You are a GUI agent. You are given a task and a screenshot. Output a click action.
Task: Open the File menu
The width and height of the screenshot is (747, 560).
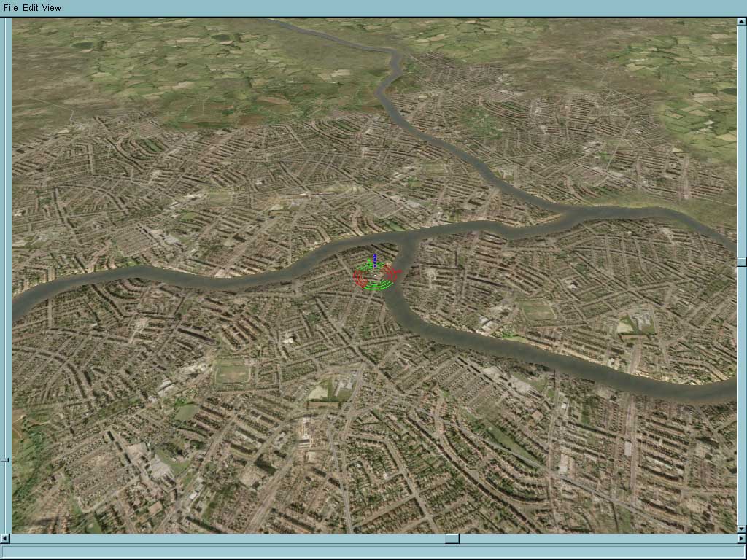point(10,7)
